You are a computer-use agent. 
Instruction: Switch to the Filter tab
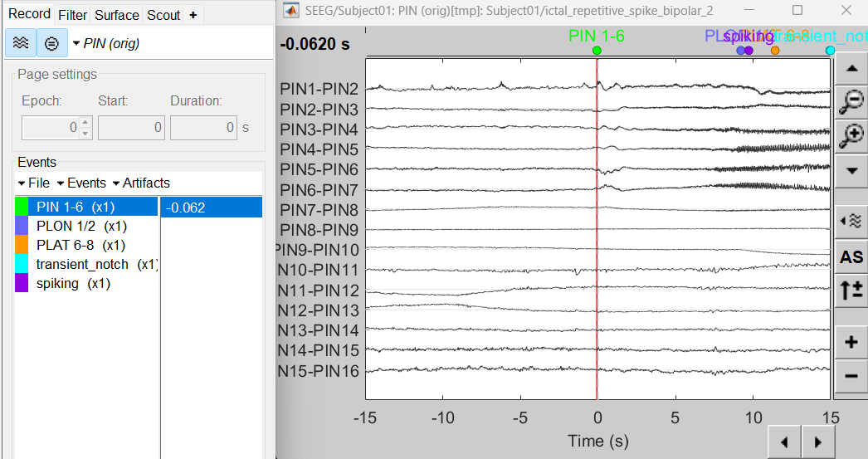tap(73, 15)
